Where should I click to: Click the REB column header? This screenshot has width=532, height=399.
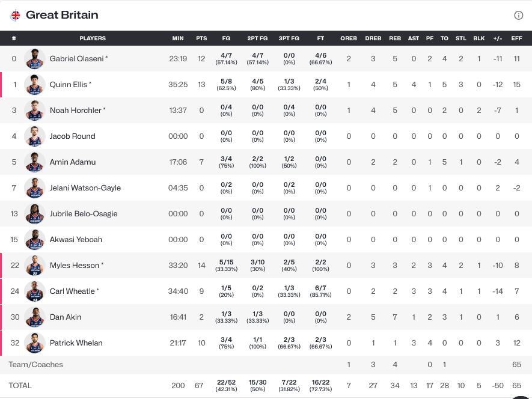[395, 38]
